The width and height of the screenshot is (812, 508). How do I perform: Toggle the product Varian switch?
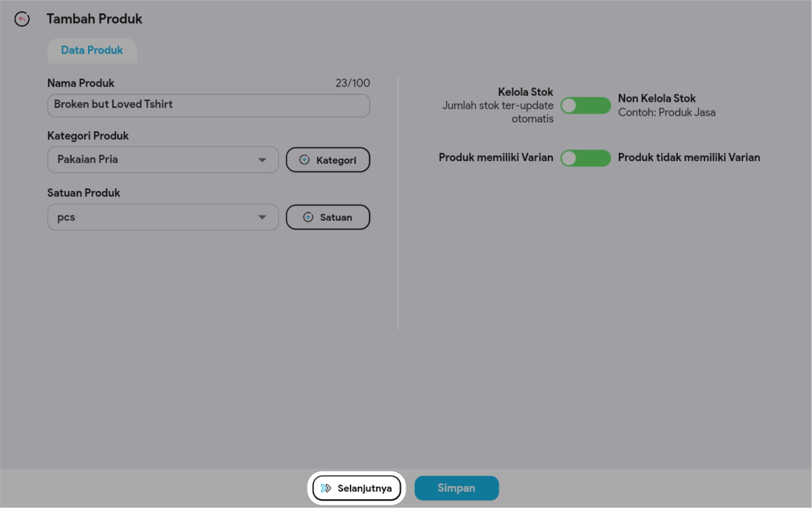585,158
